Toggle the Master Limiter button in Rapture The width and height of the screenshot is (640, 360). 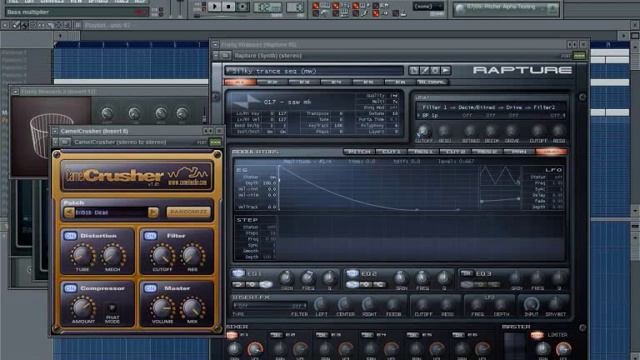[537, 335]
